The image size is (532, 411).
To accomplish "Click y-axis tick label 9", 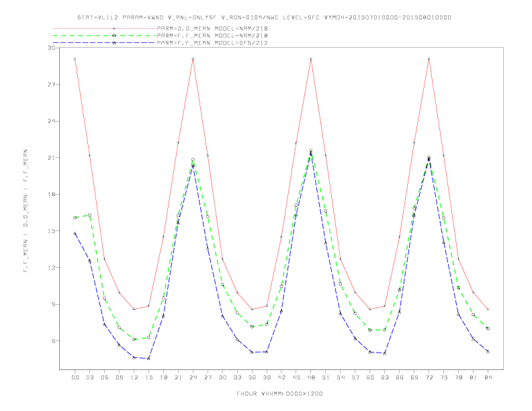I will pyautogui.click(x=53, y=304).
